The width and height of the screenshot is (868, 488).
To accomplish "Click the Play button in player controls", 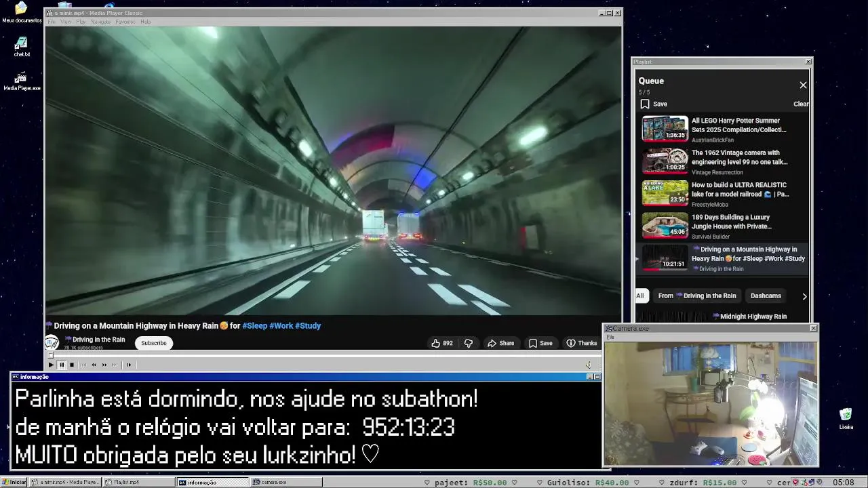I will [51, 365].
